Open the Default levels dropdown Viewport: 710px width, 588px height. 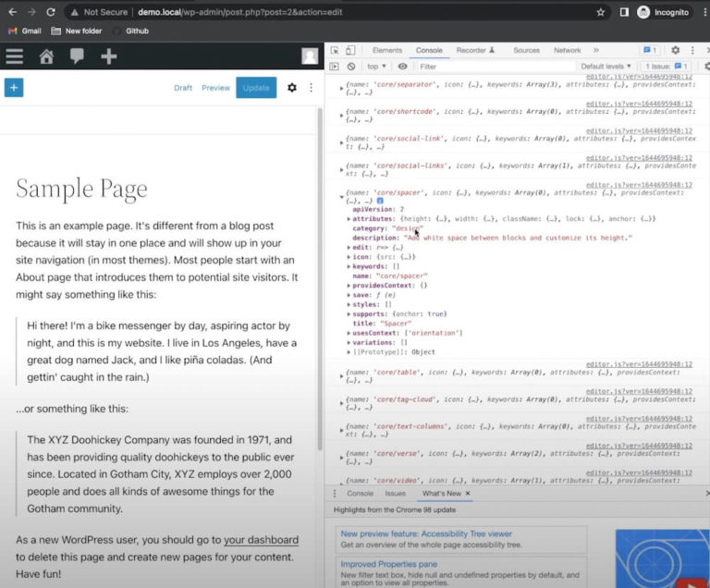point(606,67)
